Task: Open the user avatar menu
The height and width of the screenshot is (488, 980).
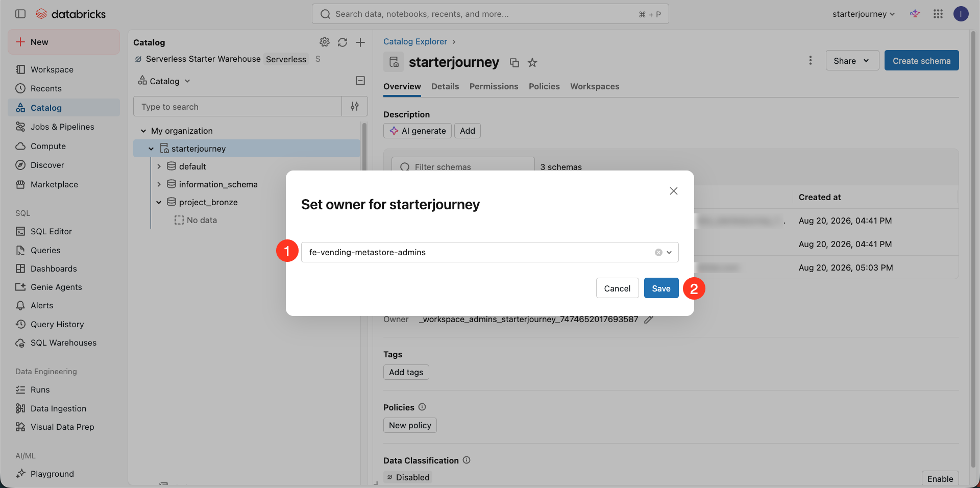Action: point(961,14)
